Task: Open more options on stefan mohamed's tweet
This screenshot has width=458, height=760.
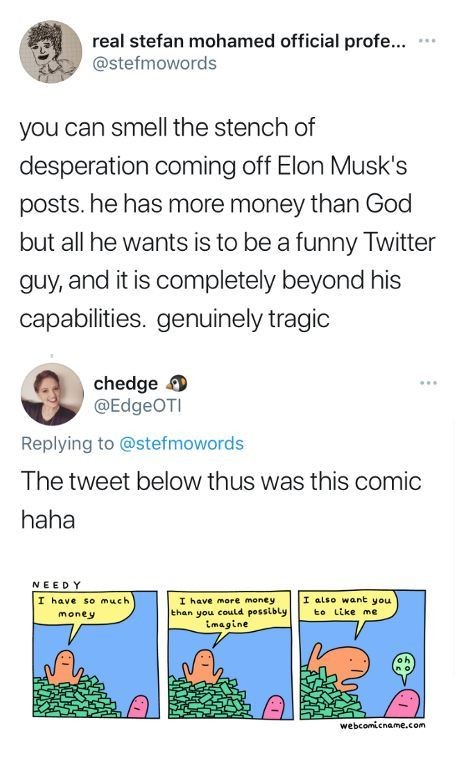Action: pyautogui.click(x=427, y=41)
